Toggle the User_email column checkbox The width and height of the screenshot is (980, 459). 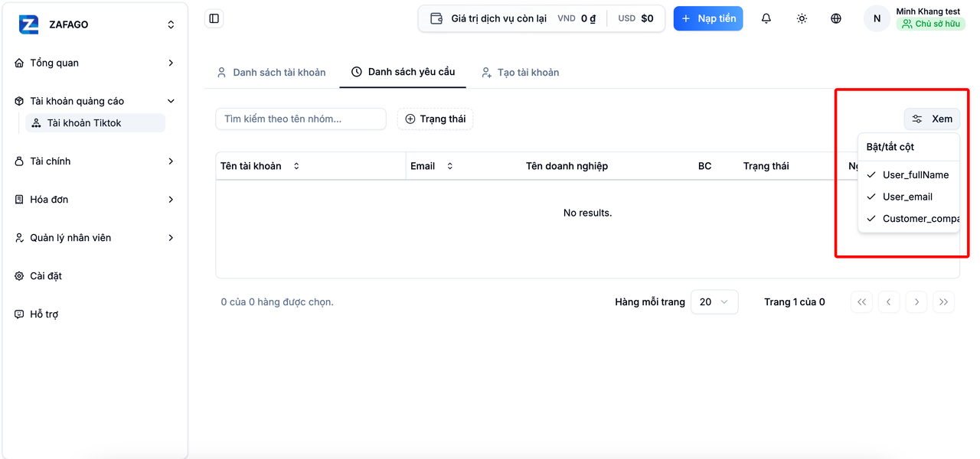(x=909, y=197)
